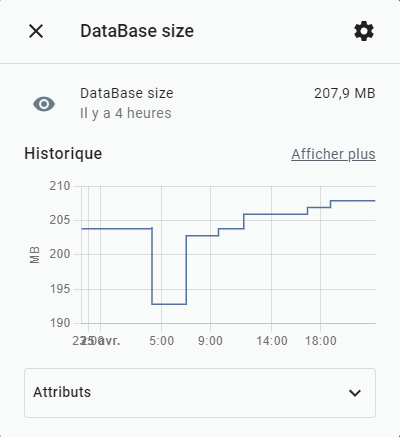The width and height of the screenshot is (400, 437).
Task: Click the MB unit label on chart
Action: 34,255
